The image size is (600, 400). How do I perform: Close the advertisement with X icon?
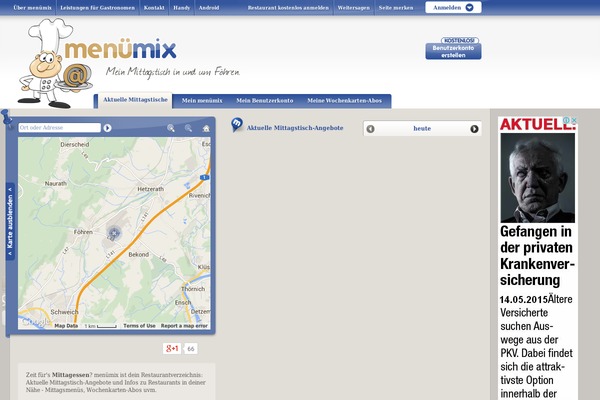(x=574, y=120)
